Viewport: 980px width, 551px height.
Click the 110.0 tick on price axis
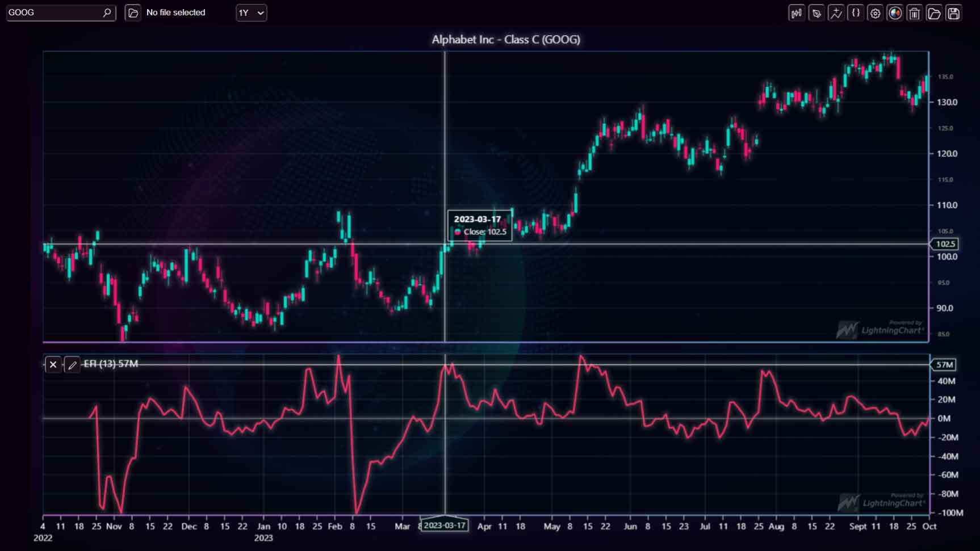point(947,205)
